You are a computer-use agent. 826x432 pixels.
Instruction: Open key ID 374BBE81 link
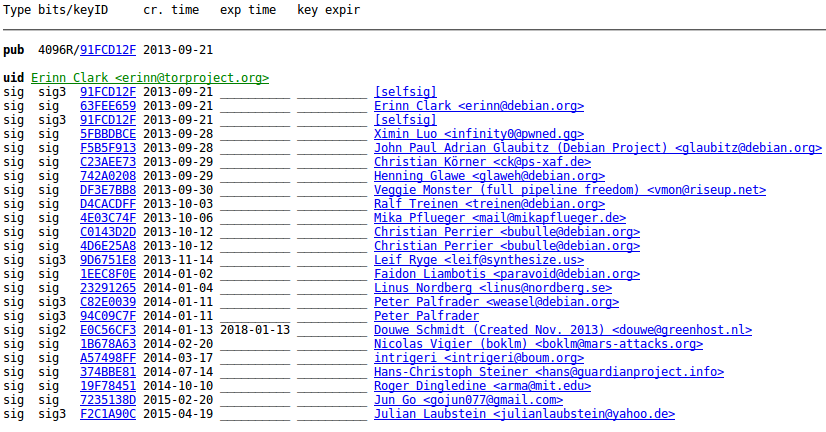(107, 372)
